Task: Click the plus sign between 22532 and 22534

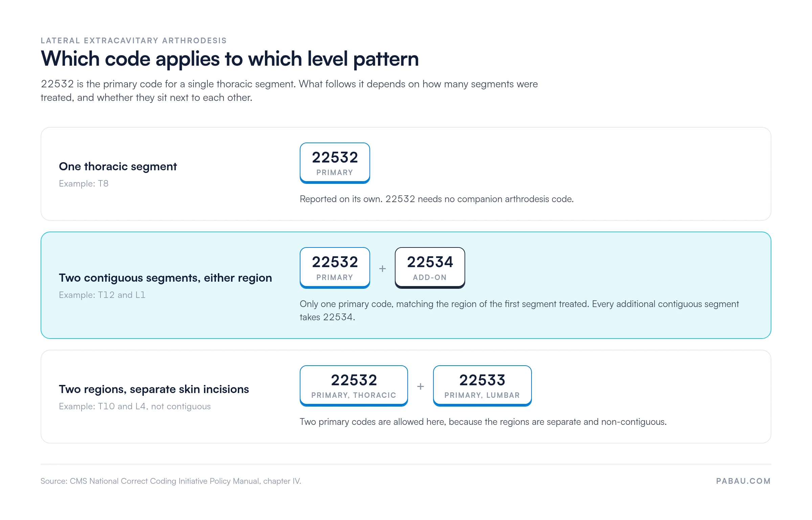Action: coord(382,268)
